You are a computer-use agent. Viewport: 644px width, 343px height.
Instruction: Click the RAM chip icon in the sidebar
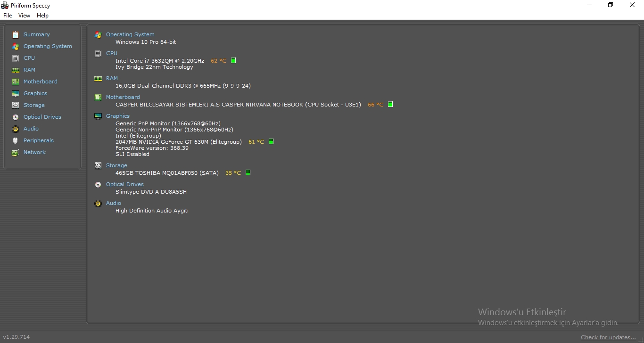16,70
